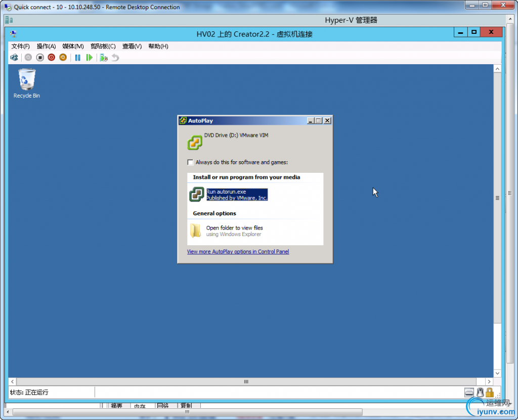
Task: Click the Hyper-V Manager scroll-up arrow
Action: [510, 20]
